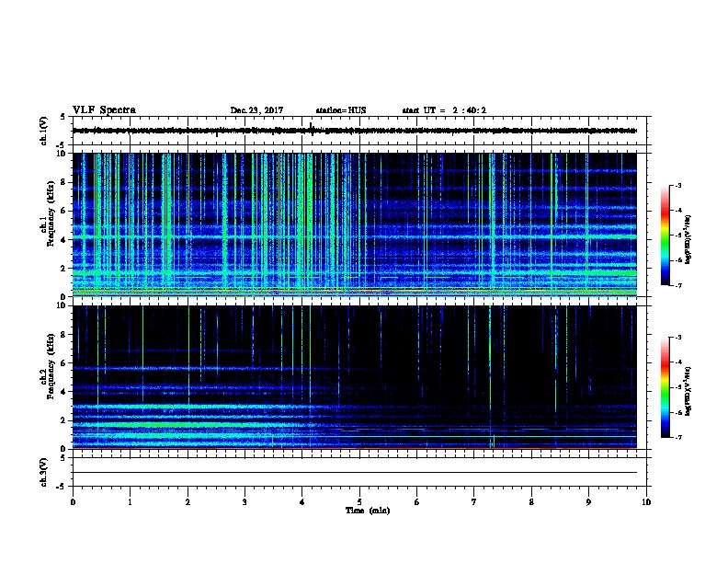Click the "ch.1(V)" waveform axis label
The width and height of the screenshot is (728, 563).
pos(44,131)
